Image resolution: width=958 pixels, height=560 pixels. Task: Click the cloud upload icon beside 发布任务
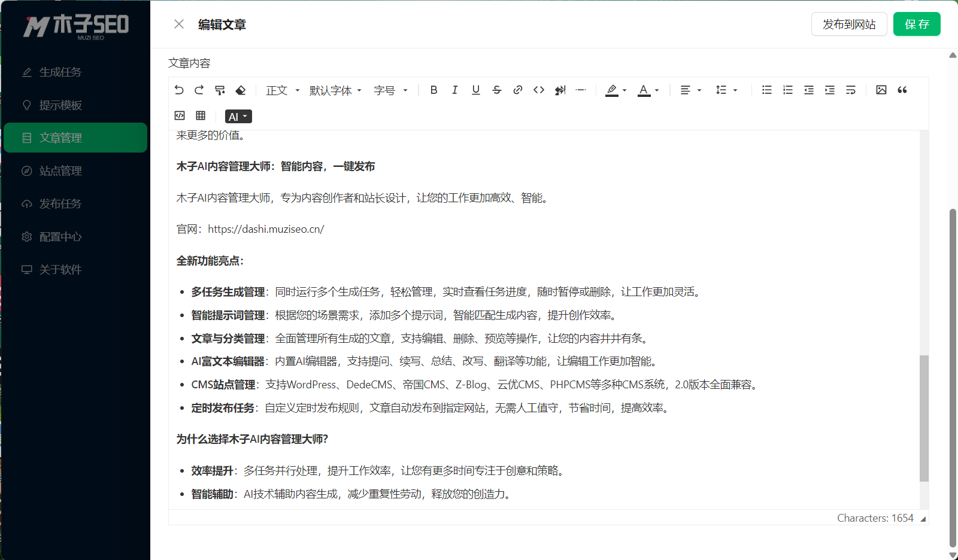(x=27, y=203)
